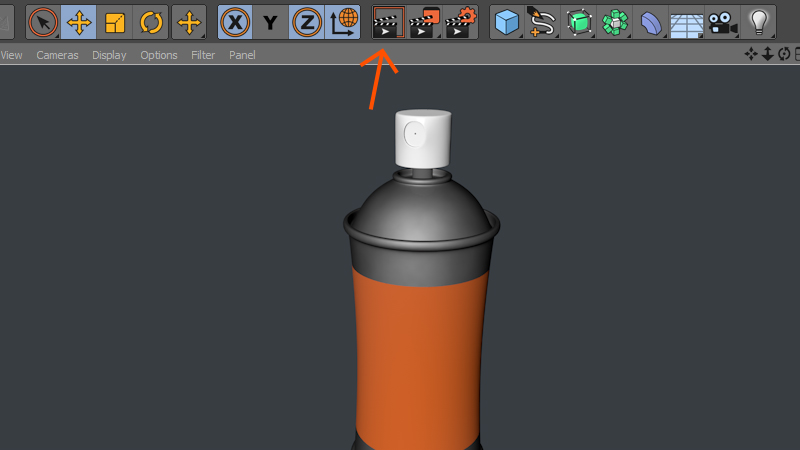Click the viewport orbit rotate icon
Image resolution: width=800 pixels, height=450 pixels.
(x=784, y=54)
